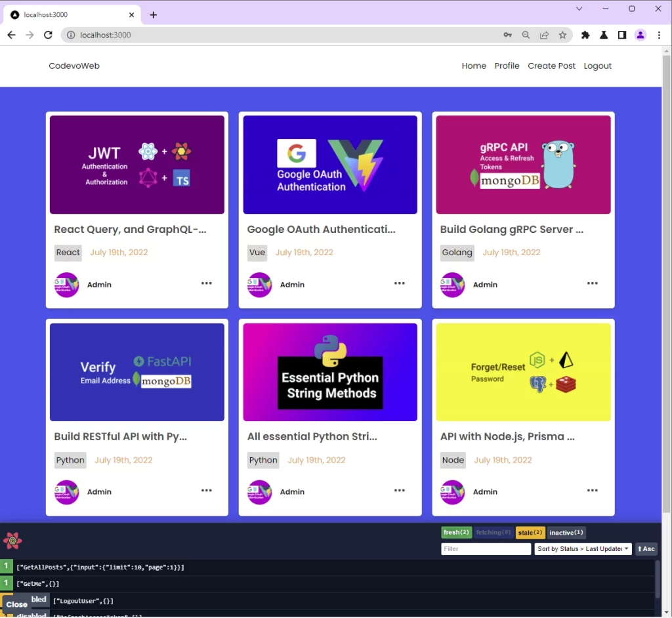Open Essential Python String Methods thumbnail
The width and height of the screenshot is (672, 618).
[x=330, y=372]
